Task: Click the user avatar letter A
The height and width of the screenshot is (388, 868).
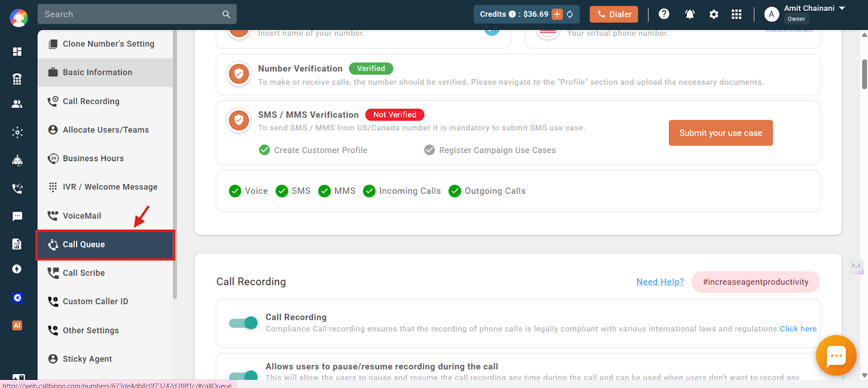Action: (x=771, y=15)
